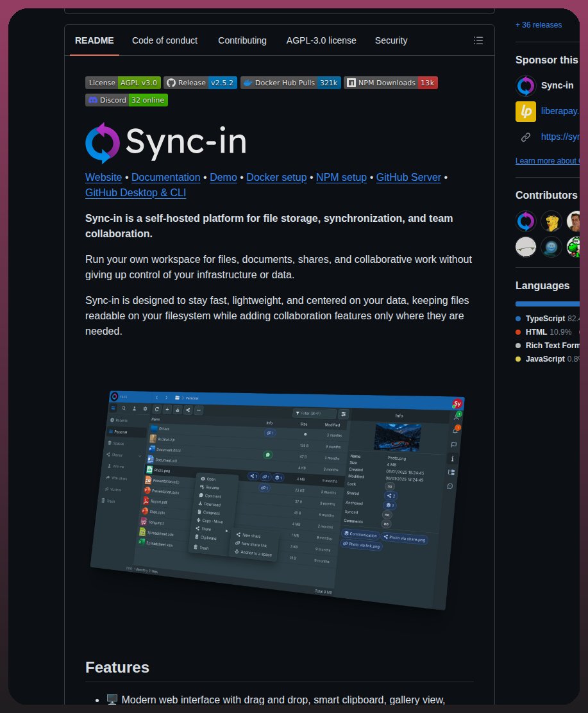Open the Demo link
Screen dimensions: 588x713
pos(223,178)
